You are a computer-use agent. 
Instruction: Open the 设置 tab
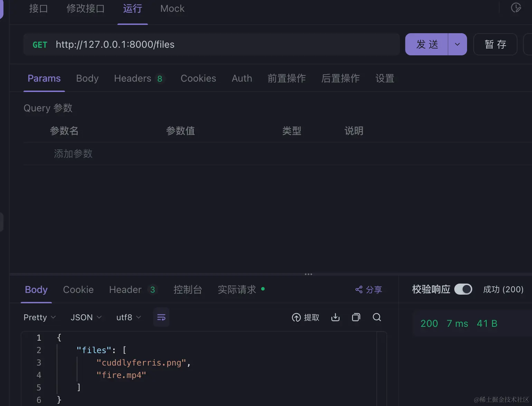point(385,79)
